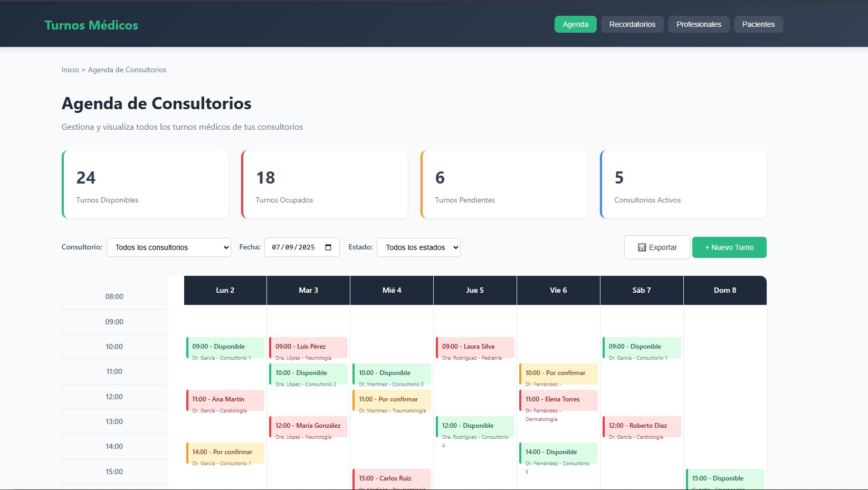Click the Mié 4 day header
Viewport: 868px width, 490px height.
(x=392, y=290)
